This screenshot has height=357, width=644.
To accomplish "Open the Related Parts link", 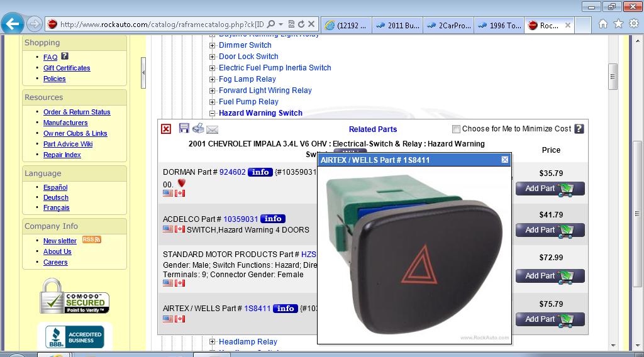I will click(373, 129).
